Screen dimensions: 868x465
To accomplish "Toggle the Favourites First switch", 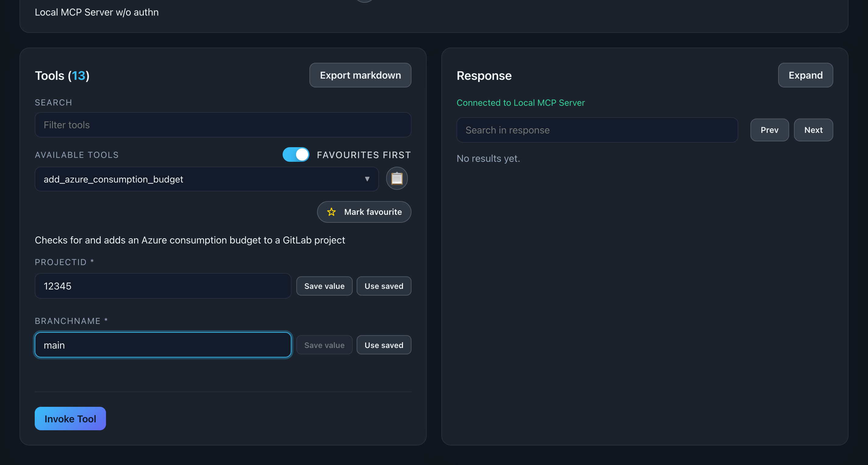I will point(295,155).
